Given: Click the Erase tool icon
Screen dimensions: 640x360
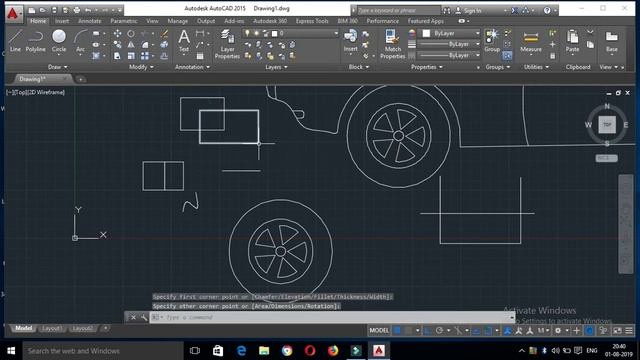Looking at the screenshot, I should [x=164, y=33].
